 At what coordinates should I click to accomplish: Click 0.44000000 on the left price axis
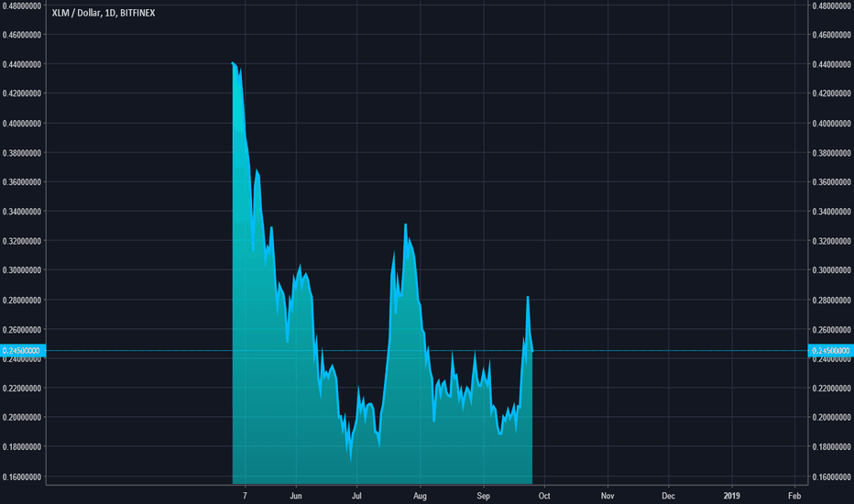(22, 64)
